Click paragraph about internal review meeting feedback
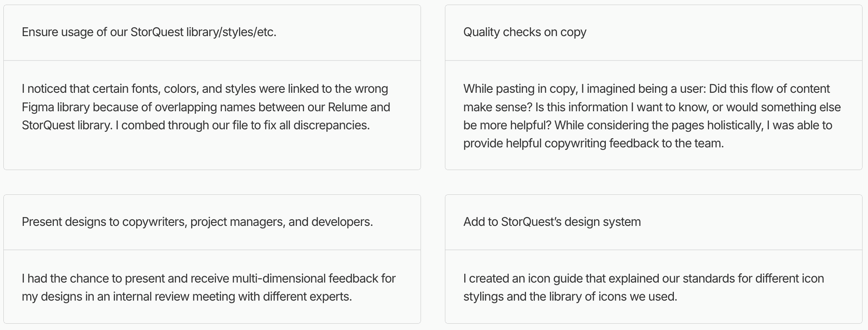This screenshot has width=868, height=330. tap(208, 288)
